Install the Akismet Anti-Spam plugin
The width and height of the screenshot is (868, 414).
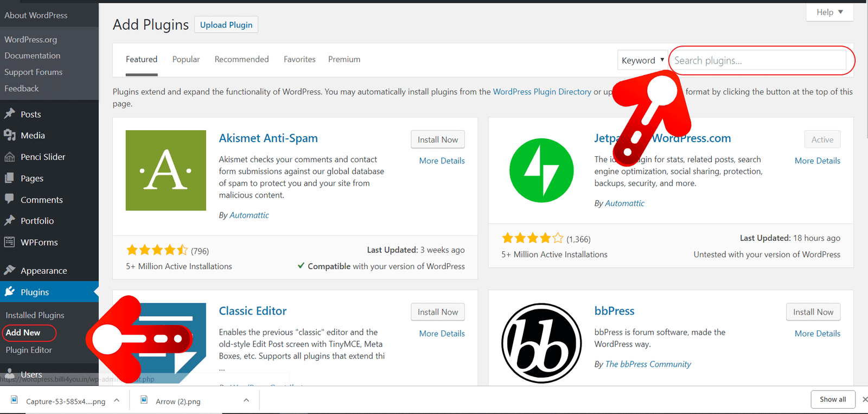pyautogui.click(x=438, y=139)
